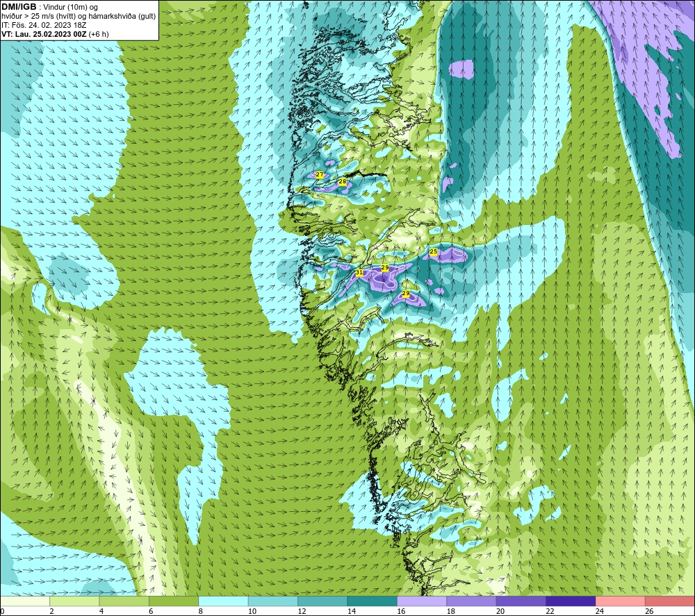
Task: Pick the 12–14 m/s teal scale swatch
Action: [322, 601]
